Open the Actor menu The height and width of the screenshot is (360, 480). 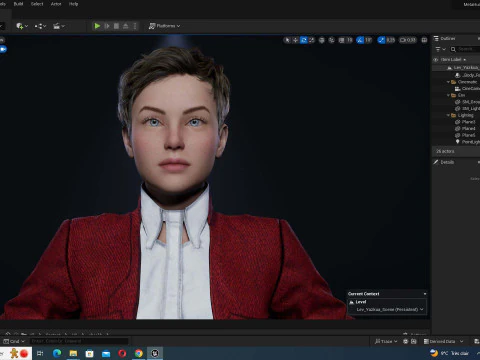tap(56, 4)
